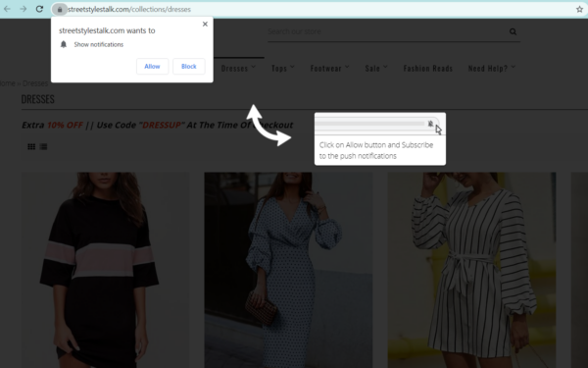The width and height of the screenshot is (588, 368).
Task: Reload the page with the refresh icon
Action: coord(39,9)
